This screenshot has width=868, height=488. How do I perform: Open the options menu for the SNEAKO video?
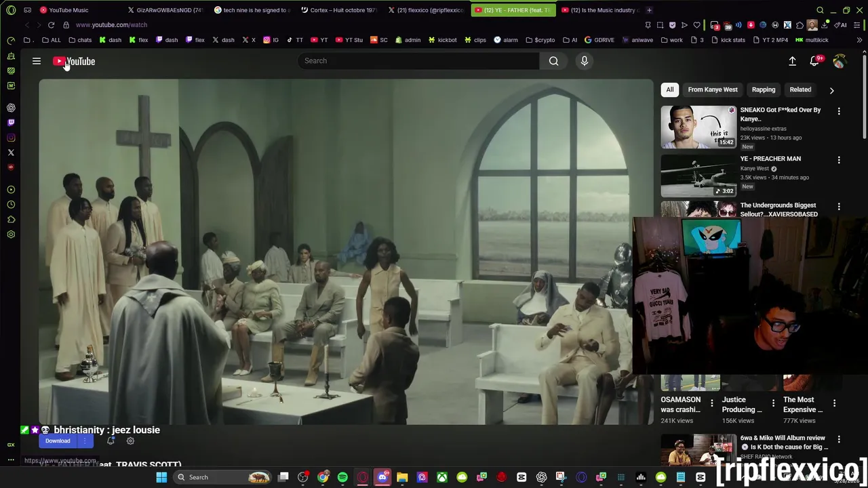[x=839, y=111]
